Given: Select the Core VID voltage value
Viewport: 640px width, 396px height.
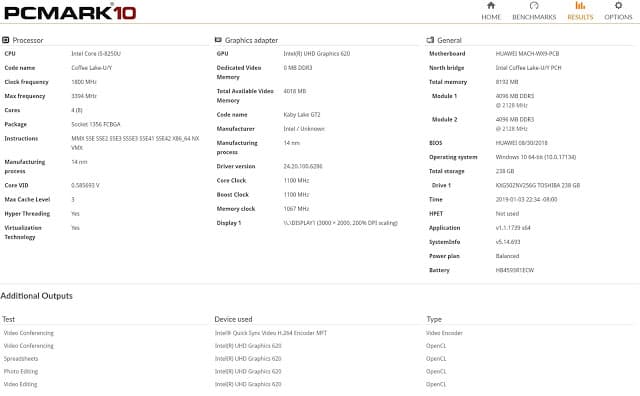Looking at the screenshot, I should (85, 185).
